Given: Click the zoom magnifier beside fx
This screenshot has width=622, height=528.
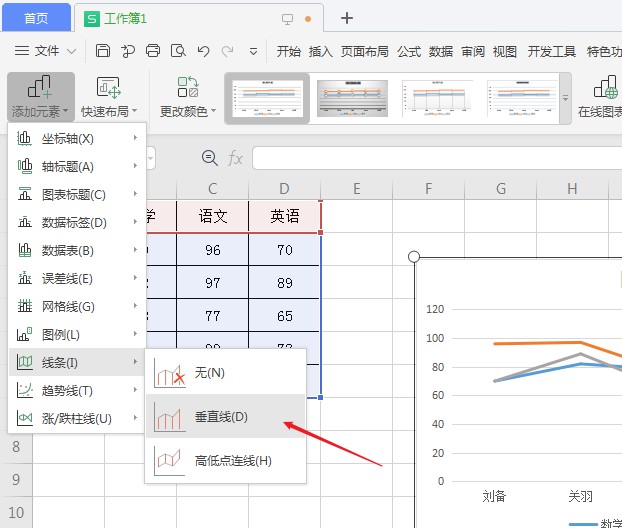Looking at the screenshot, I should tap(209, 158).
